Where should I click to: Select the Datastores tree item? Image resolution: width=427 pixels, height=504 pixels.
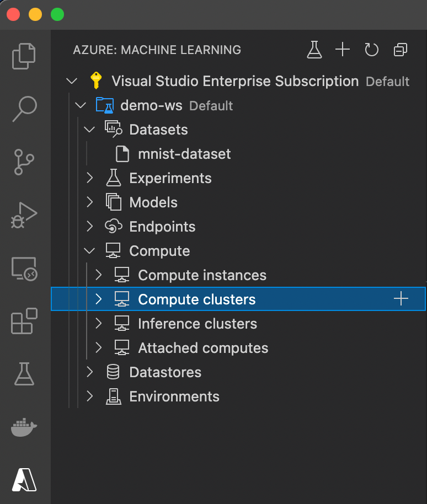tap(238, 372)
